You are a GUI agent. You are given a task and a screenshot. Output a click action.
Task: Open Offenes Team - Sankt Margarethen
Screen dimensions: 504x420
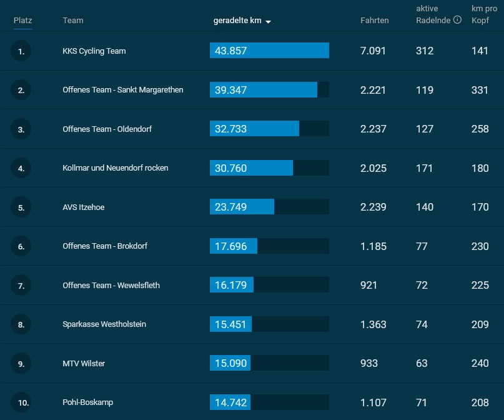coord(123,90)
